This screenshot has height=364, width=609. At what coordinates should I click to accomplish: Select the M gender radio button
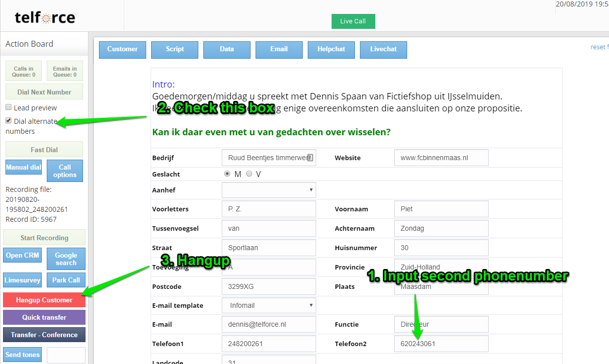pos(227,174)
